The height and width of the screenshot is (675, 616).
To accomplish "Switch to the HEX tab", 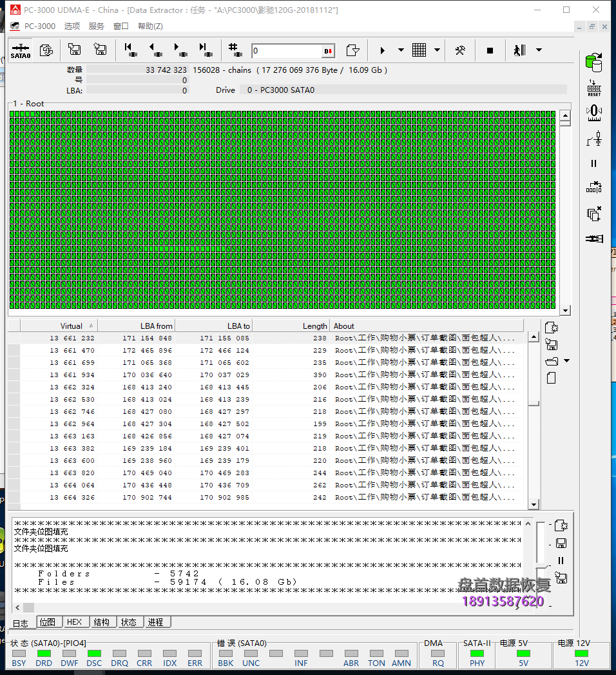I will click(x=75, y=622).
